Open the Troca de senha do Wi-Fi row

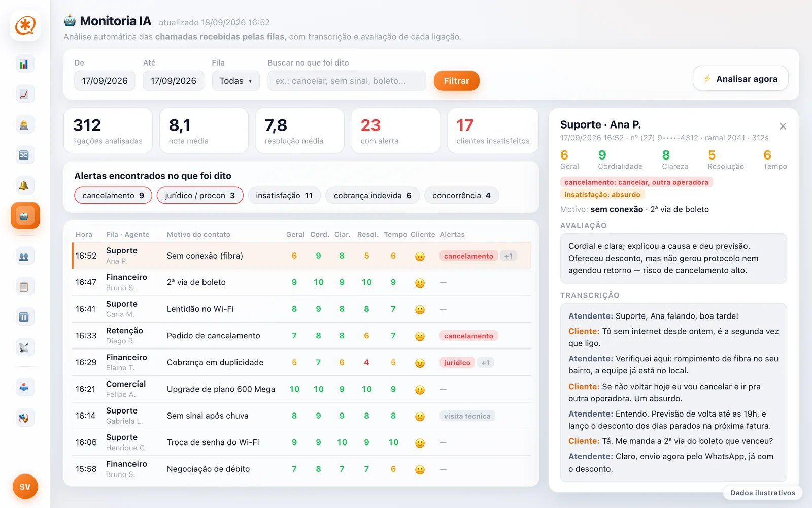[301, 442]
